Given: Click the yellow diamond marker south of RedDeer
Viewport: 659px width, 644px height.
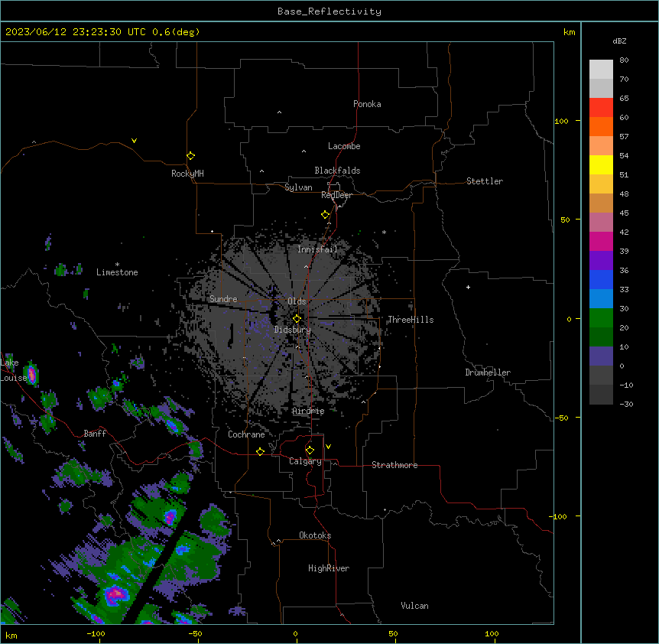Looking at the screenshot, I should click(325, 215).
